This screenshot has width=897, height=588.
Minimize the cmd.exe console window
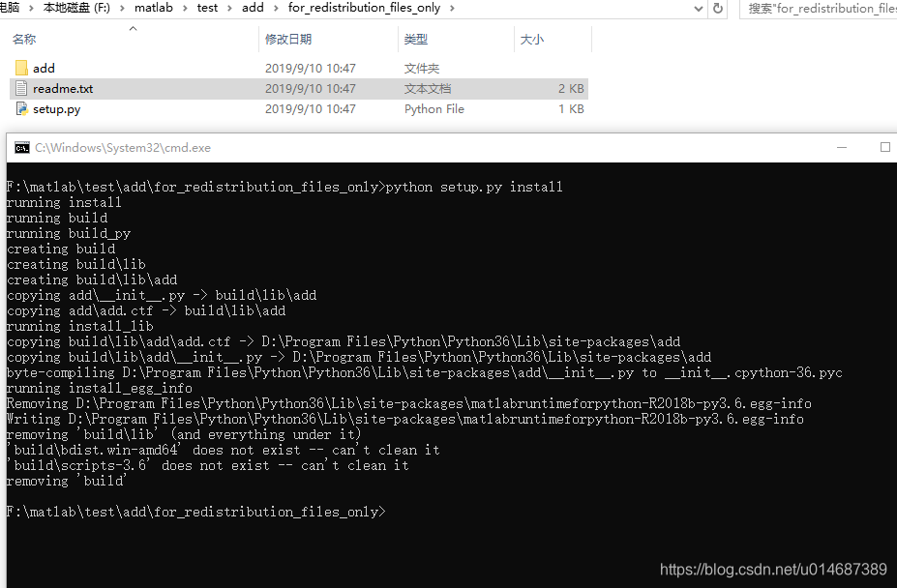click(x=840, y=146)
